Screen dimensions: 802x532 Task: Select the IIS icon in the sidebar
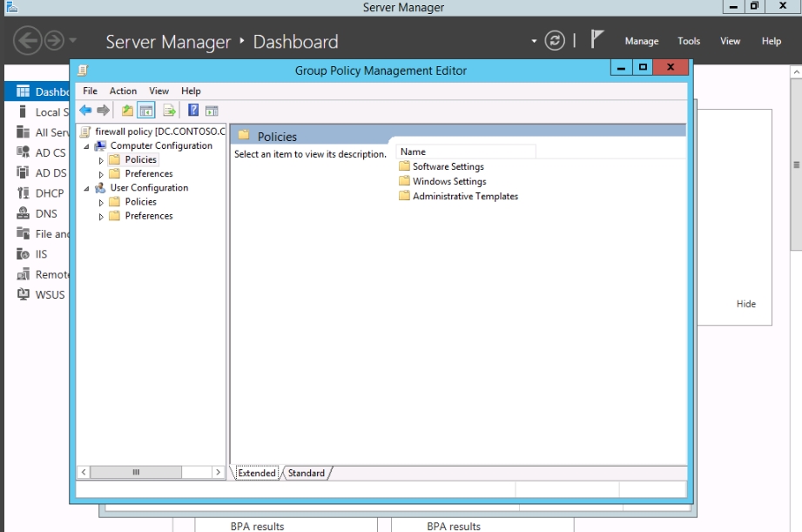coord(24,254)
